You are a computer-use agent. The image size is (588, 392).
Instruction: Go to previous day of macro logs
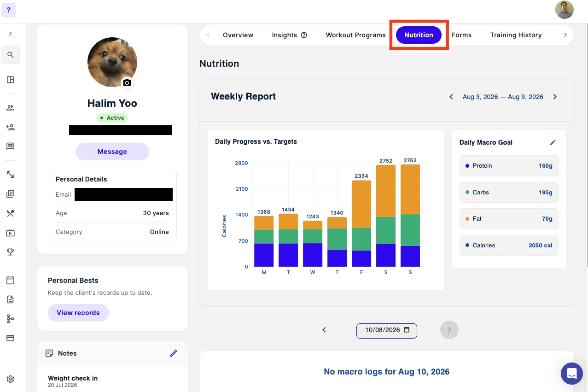coord(324,330)
